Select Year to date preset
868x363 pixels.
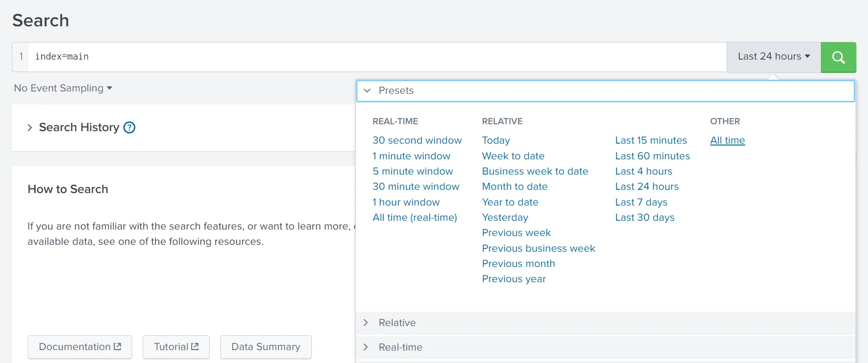(510, 202)
